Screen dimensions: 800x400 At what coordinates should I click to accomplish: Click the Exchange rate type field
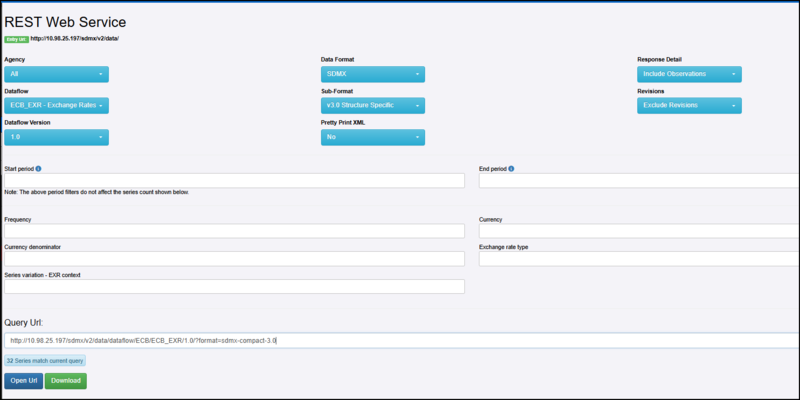click(x=639, y=259)
